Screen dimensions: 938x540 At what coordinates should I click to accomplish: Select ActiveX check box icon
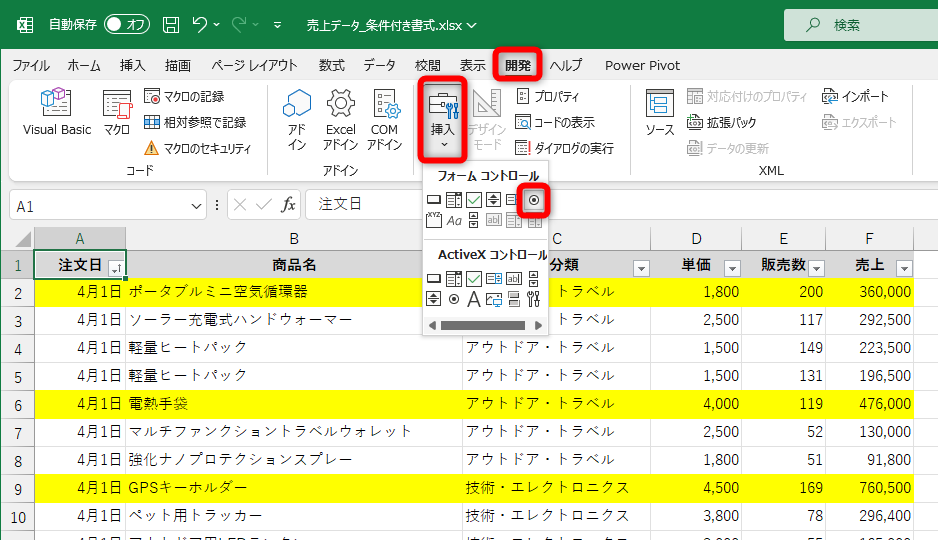(x=474, y=279)
